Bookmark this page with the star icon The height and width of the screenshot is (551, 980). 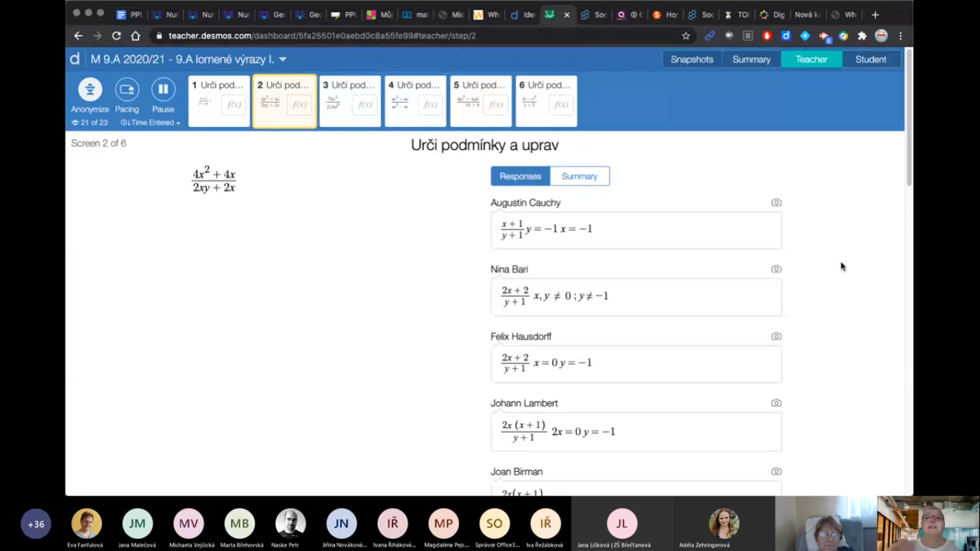click(686, 36)
